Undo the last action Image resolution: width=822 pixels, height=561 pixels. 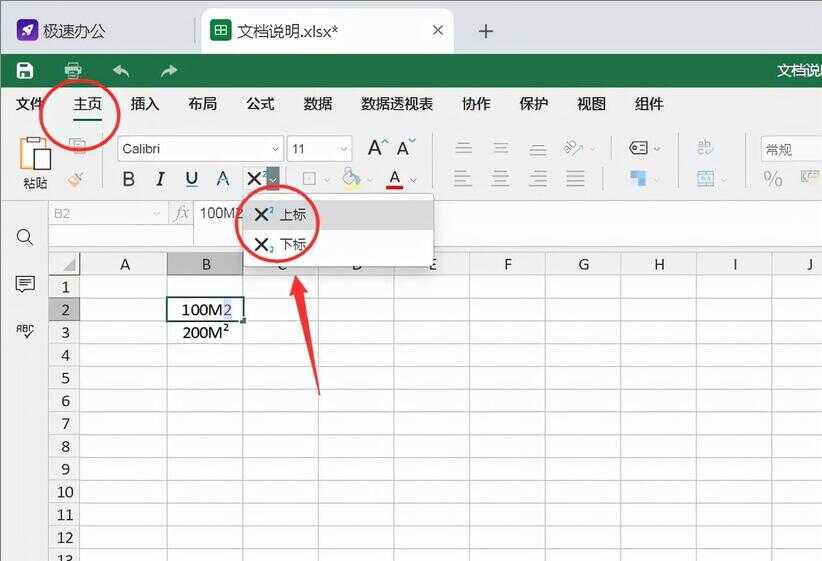[121, 70]
